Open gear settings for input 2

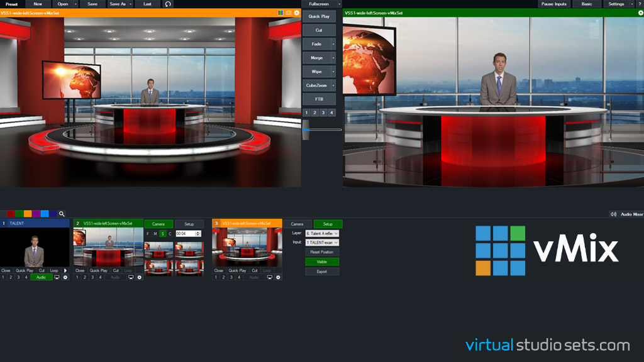pyautogui.click(x=139, y=277)
